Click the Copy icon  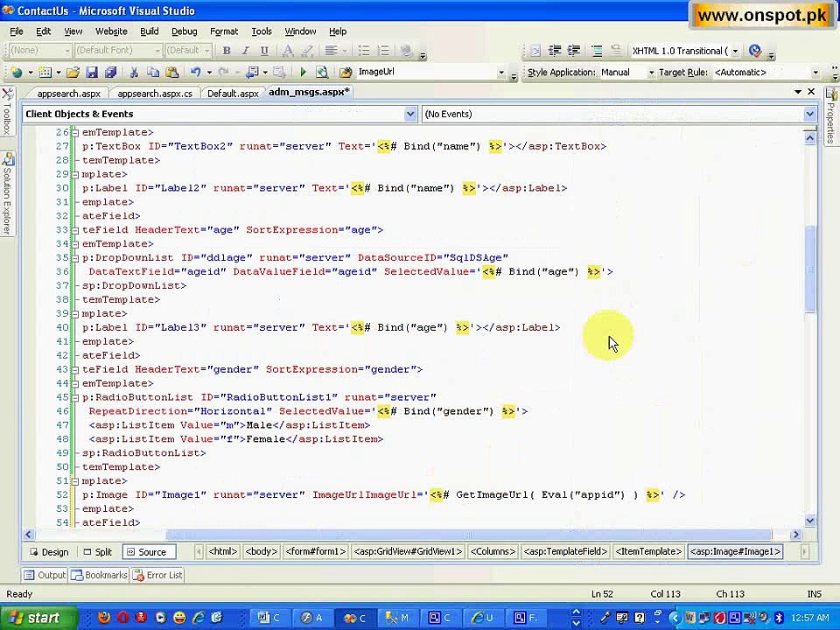coord(152,72)
